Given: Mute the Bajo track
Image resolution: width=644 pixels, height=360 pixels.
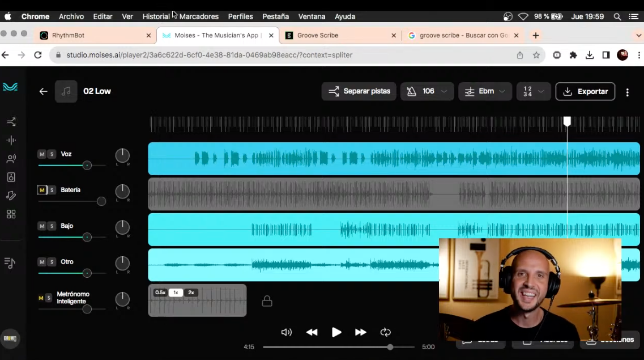Looking at the screenshot, I should click(x=42, y=226).
